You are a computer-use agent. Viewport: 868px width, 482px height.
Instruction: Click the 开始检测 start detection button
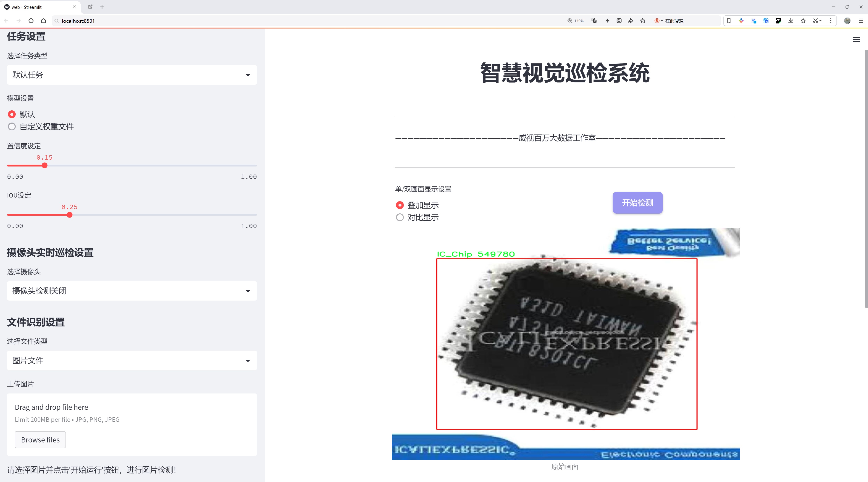pos(637,203)
